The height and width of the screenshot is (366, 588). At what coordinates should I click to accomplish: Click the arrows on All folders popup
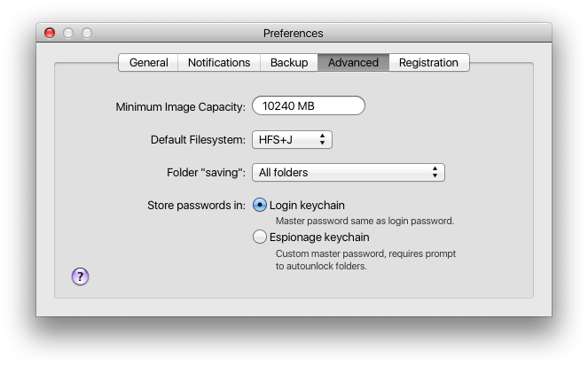[x=435, y=172]
